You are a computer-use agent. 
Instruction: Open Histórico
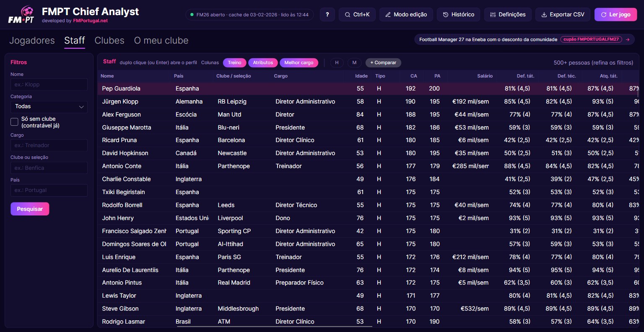tap(458, 14)
